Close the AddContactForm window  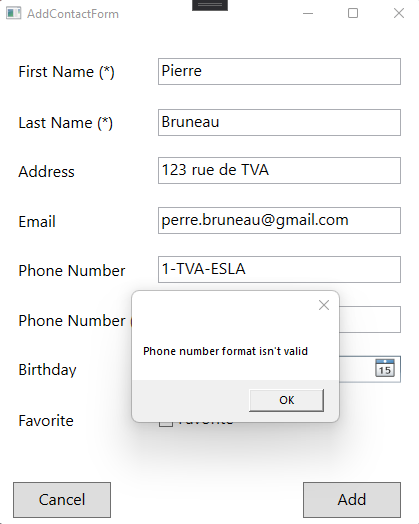click(x=399, y=13)
